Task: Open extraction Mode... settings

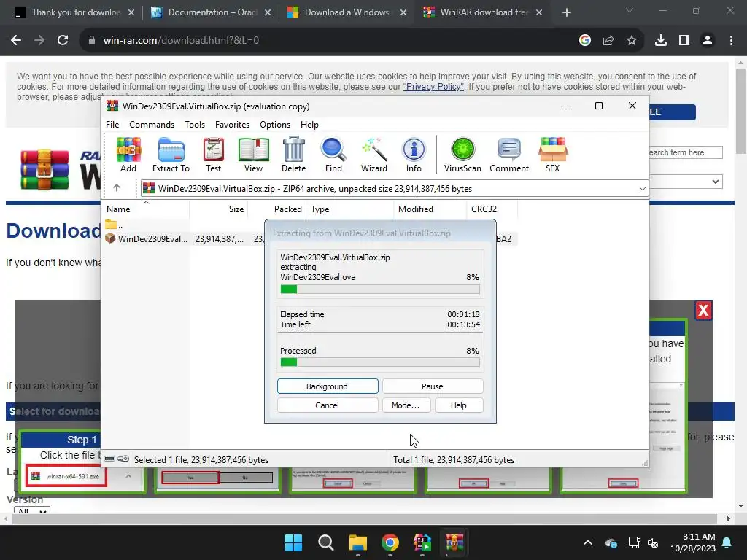Action: click(x=406, y=405)
